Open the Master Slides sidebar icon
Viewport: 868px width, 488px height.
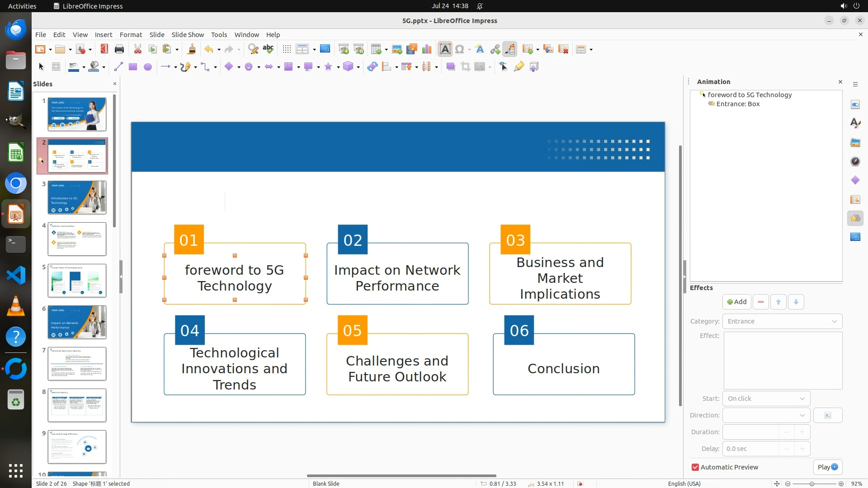coord(855,237)
